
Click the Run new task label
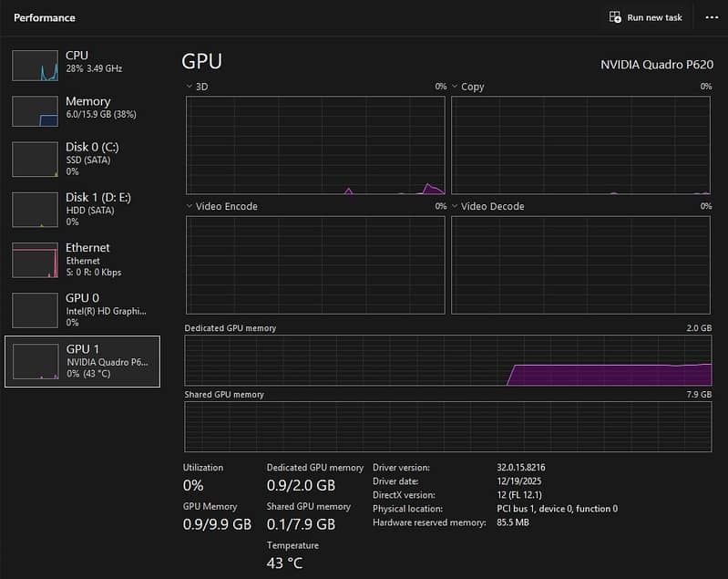(654, 17)
